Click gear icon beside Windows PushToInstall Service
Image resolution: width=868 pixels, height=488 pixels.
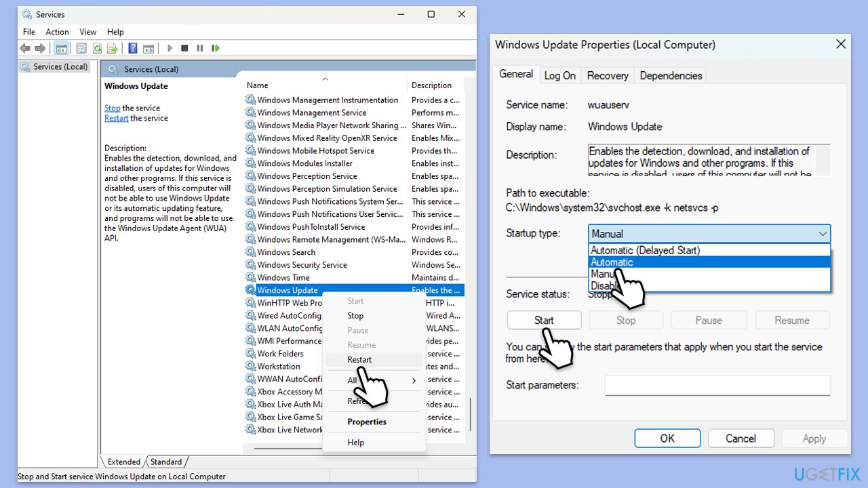click(251, 227)
